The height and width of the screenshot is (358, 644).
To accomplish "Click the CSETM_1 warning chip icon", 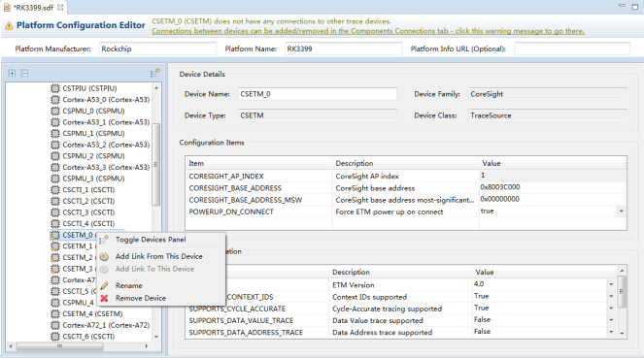I will click(x=55, y=246).
